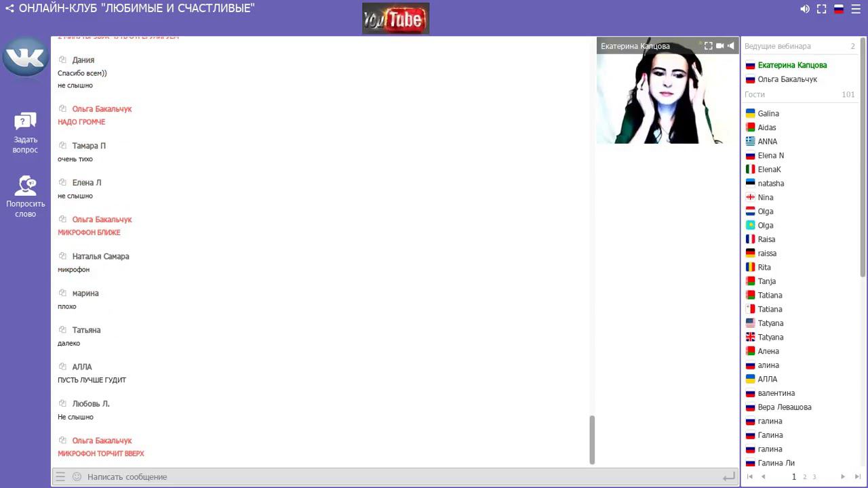This screenshot has height=488, width=868.
Task: Click the copy icon next to Дания
Action: click(x=62, y=60)
